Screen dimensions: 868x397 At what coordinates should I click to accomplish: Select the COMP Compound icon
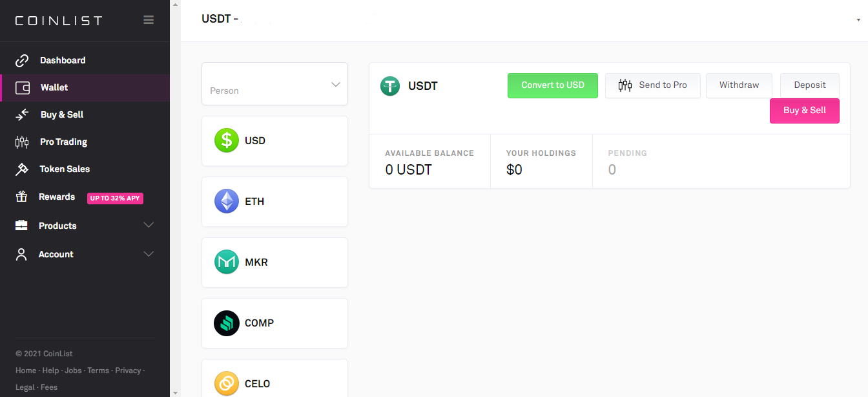227,323
